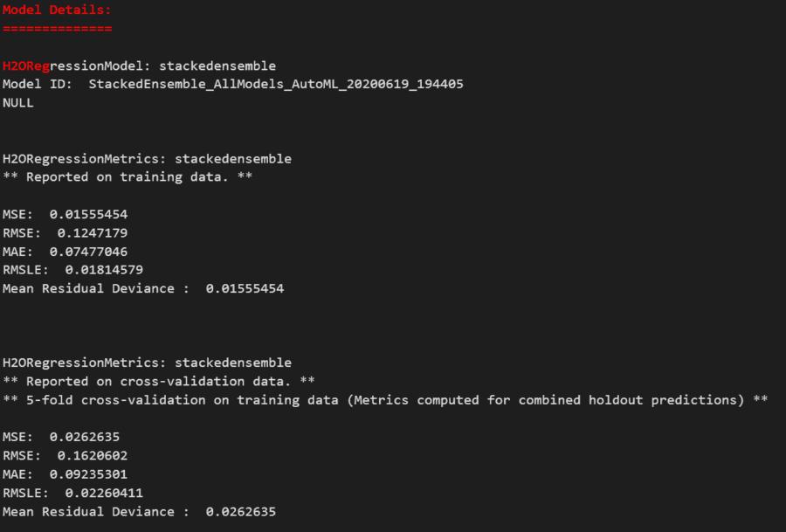Click the second "H2ORegressionMetrics: stackedensemble" heading
The width and height of the screenshot is (786, 532).
pos(147,363)
